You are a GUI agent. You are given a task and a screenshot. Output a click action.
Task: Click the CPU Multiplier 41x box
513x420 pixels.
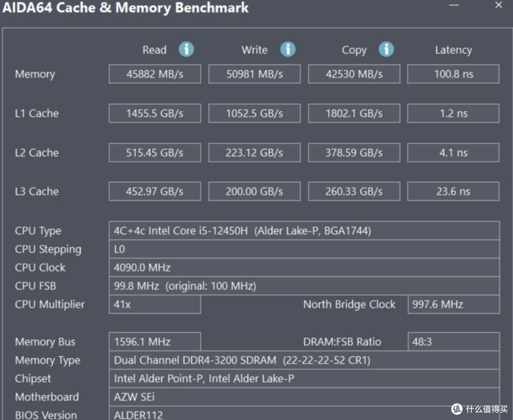pos(155,304)
